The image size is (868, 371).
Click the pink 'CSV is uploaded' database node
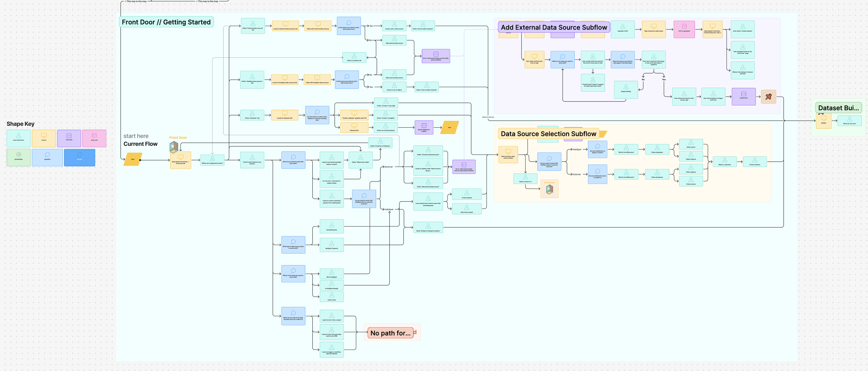pos(684,29)
